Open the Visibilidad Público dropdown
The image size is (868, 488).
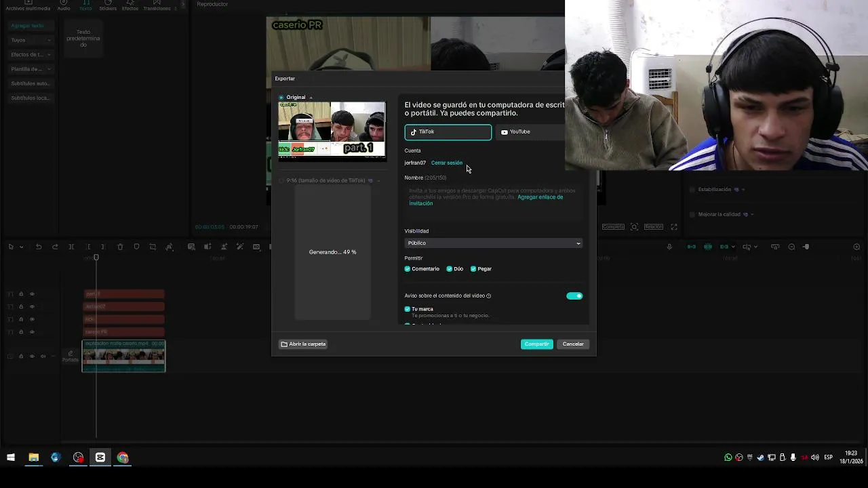click(x=493, y=243)
